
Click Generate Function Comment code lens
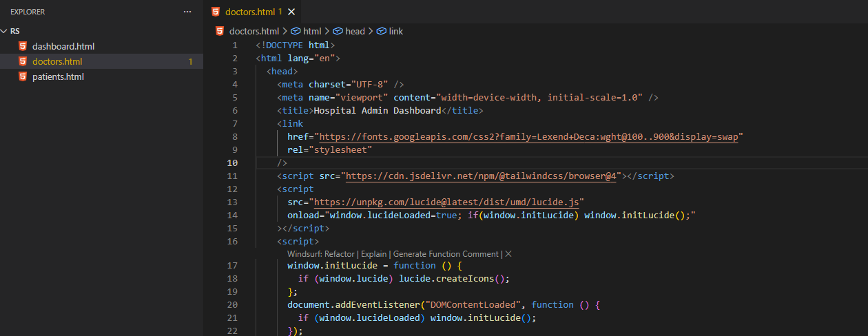coord(446,254)
